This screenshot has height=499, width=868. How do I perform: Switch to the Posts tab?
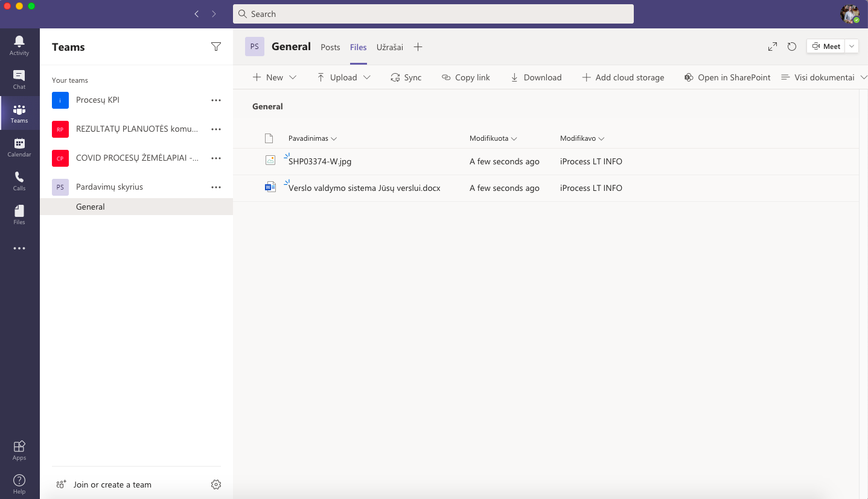(x=330, y=47)
